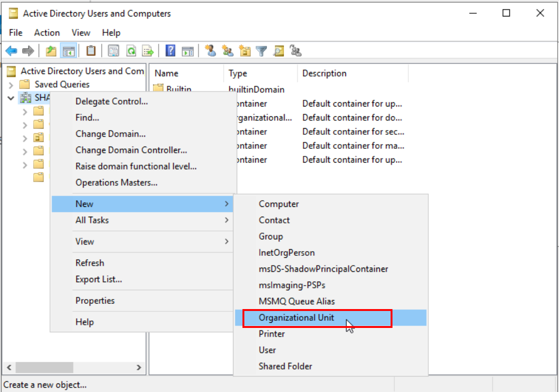Expand the Saved Queries tree node
This screenshot has height=392, width=559.
tap(11, 85)
